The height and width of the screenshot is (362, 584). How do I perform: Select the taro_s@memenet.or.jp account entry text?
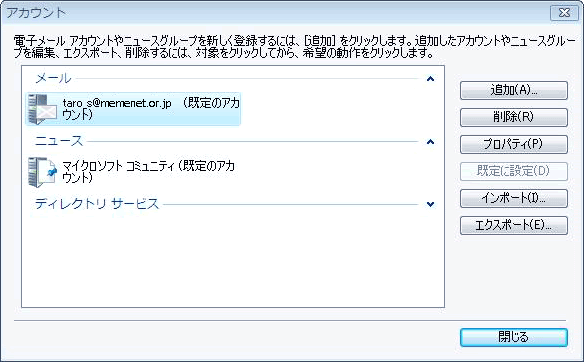tap(151, 108)
